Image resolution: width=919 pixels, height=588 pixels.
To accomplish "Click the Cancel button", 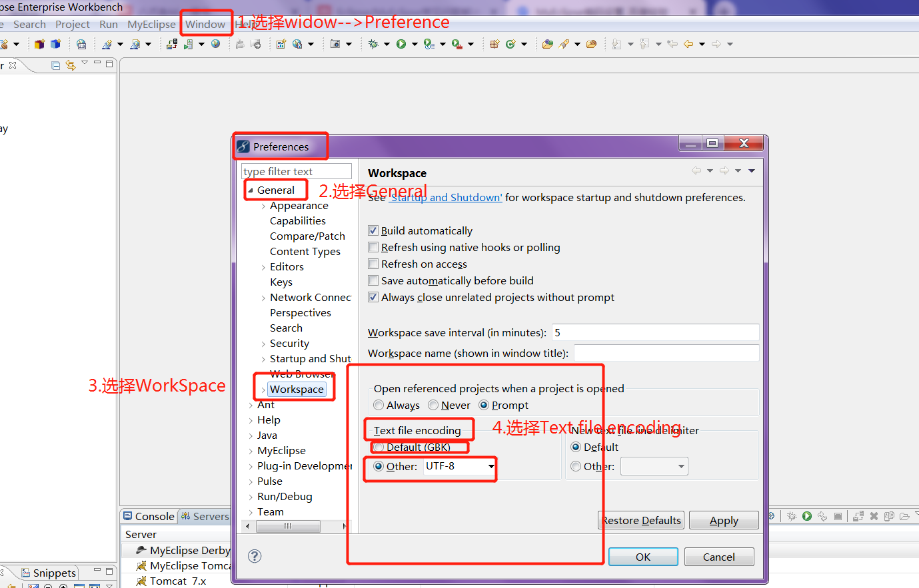I will [x=719, y=557].
